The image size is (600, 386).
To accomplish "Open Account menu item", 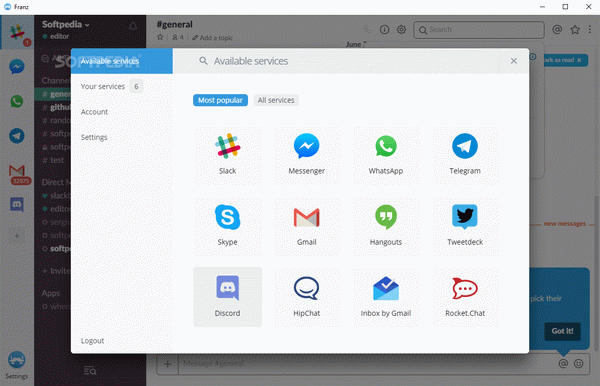I will [x=122, y=112].
